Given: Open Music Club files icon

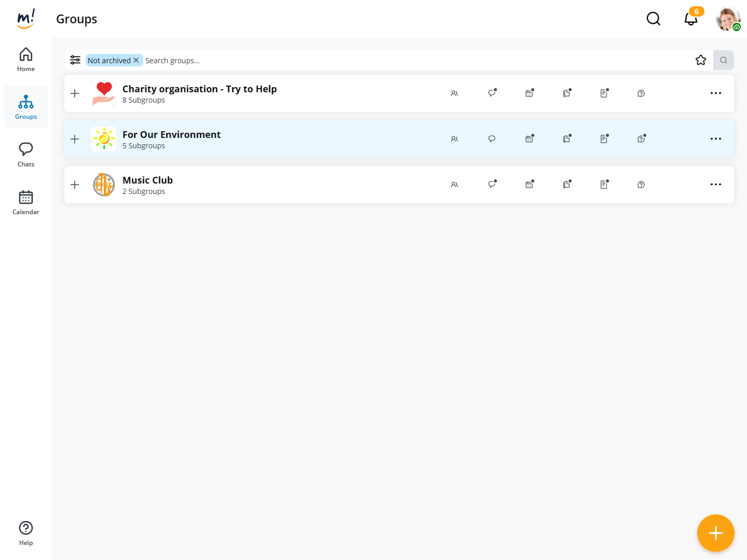Looking at the screenshot, I should [x=566, y=185].
